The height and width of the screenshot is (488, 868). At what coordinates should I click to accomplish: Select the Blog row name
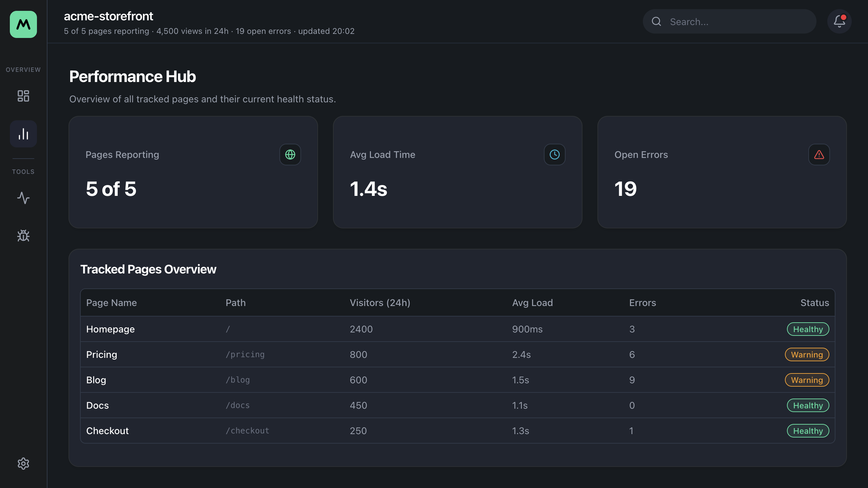click(96, 380)
